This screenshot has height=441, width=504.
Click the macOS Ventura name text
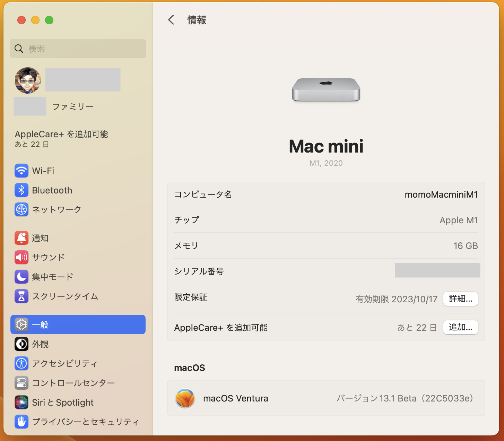236,398
